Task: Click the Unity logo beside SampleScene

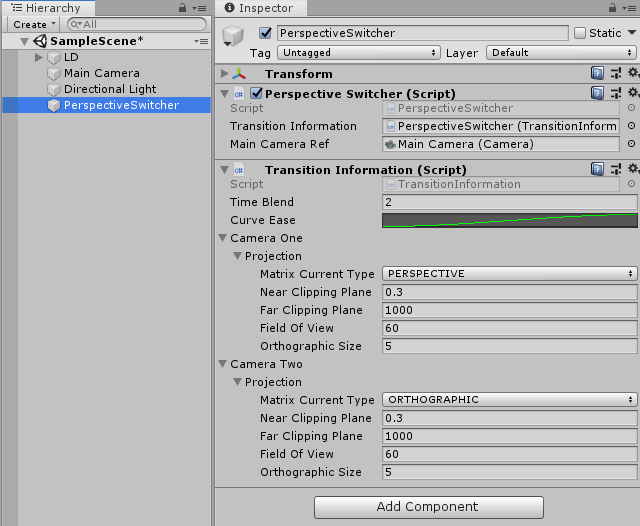Action: tap(40, 41)
